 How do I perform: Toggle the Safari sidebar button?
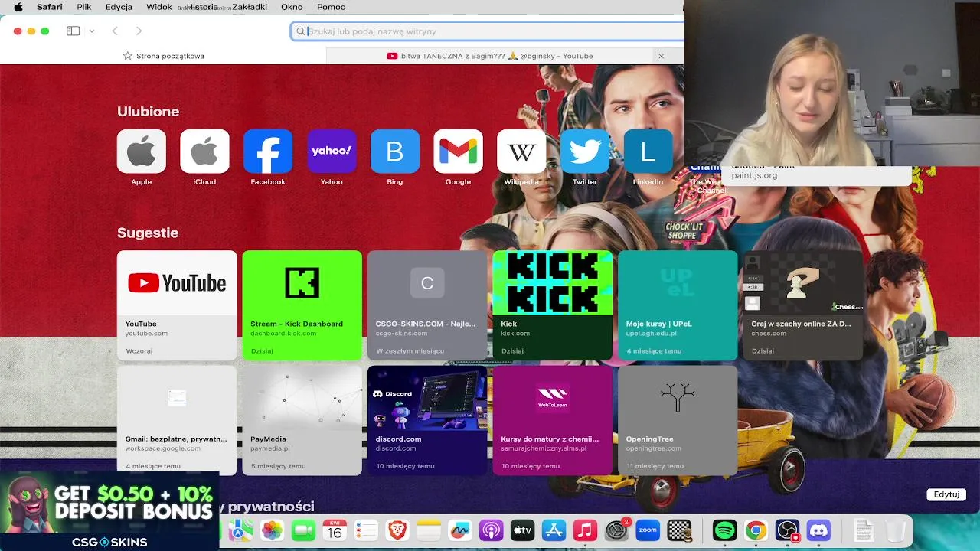click(73, 31)
